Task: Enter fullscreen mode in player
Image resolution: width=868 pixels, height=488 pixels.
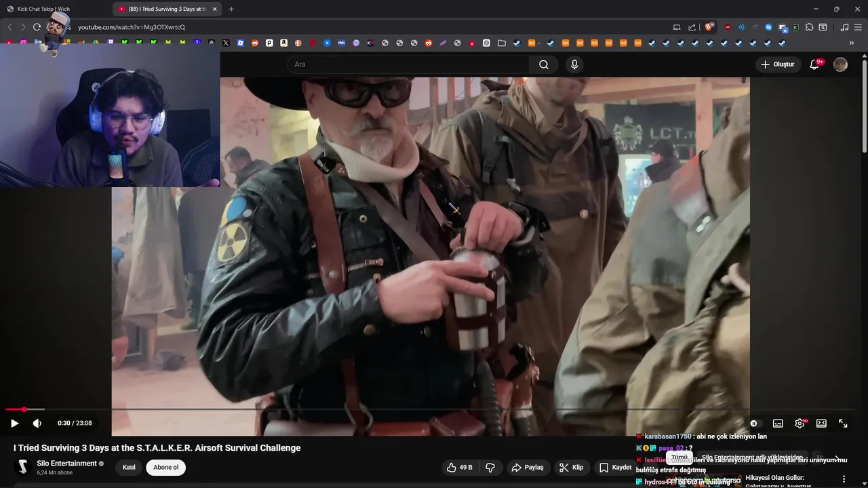Action: [x=843, y=423]
